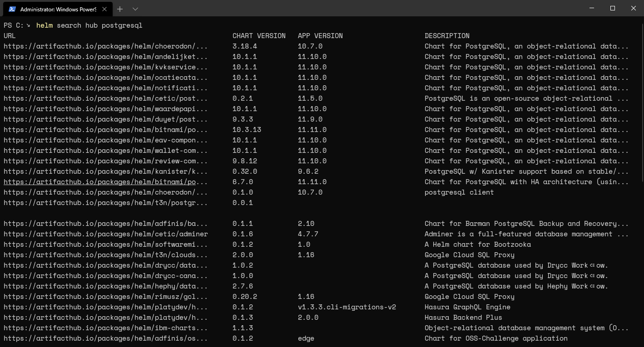This screenshot has width=644, height=347.
Task: Click the DESCRIPTION column header
Action: 447,36
